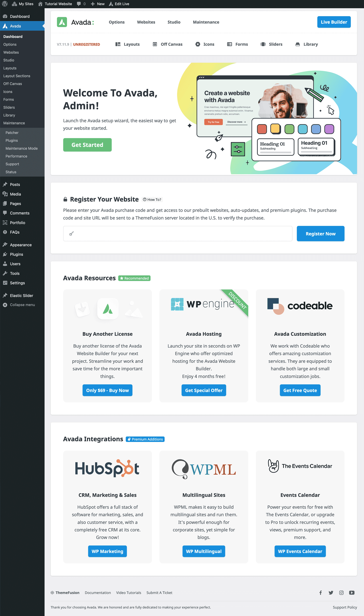Click the Instagram icon in footer
Screen dimensions: 364x616
coord(341,593)
